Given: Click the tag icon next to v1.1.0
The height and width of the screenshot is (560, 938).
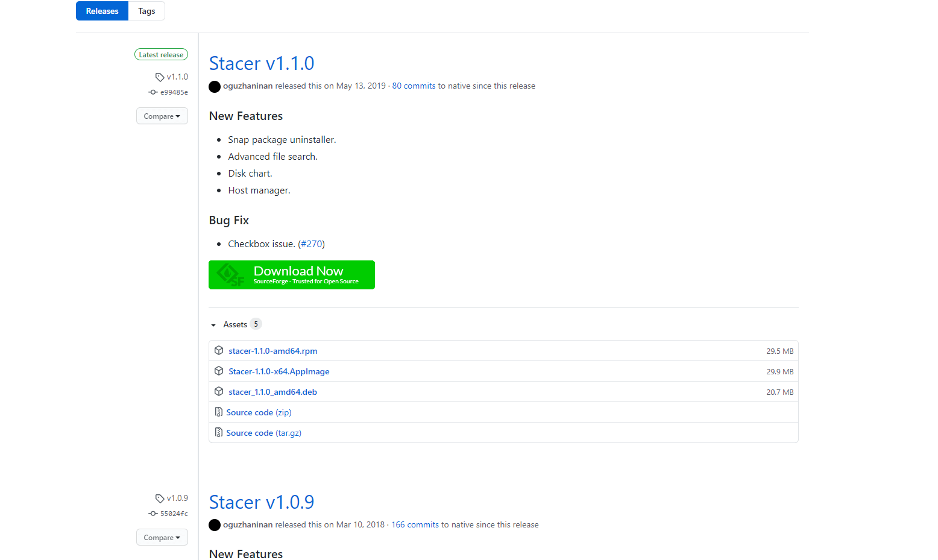Looking at the screenshot, I should point(160,77).
